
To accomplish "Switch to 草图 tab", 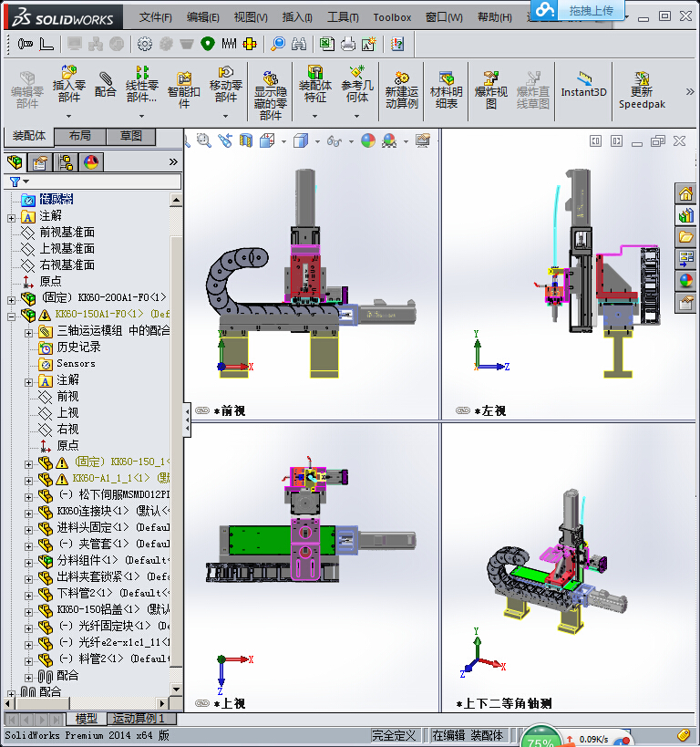I will point(131,136).
